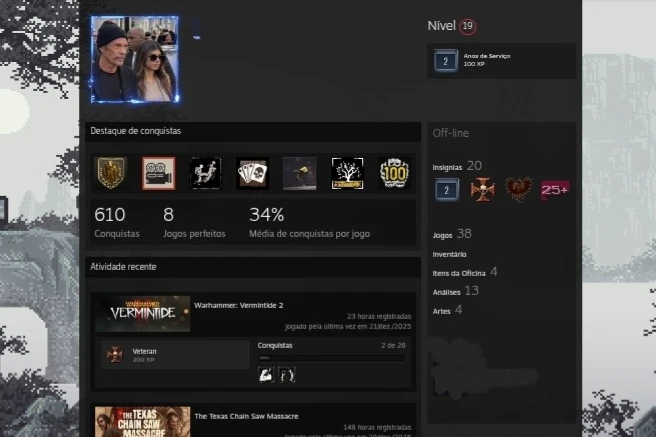Click the Warhammer: Vermintide 2 game title

pyautogui.click(x=238, y=304)
